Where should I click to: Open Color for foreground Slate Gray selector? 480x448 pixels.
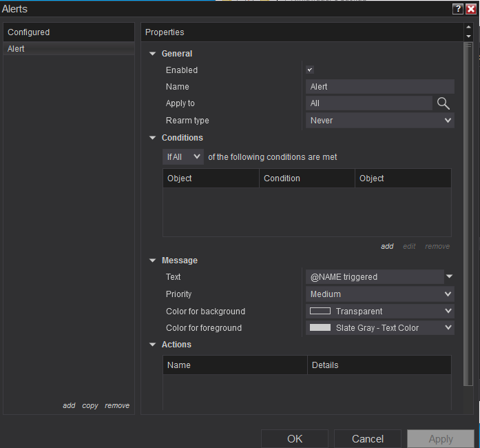pyautogui.click(x=379, y=328)
